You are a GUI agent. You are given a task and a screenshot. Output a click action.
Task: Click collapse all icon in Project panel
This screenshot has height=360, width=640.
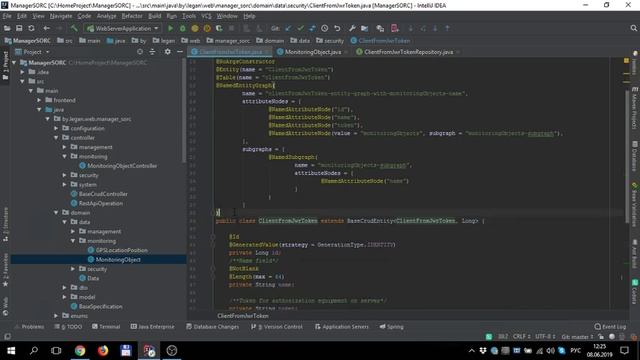point(152,52)
